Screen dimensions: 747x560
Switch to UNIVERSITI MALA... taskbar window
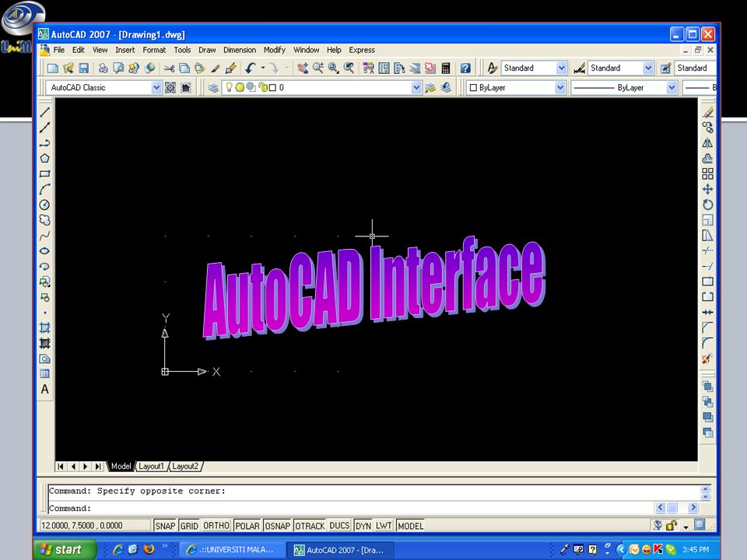pyautogui.click(x=233, y=550)
